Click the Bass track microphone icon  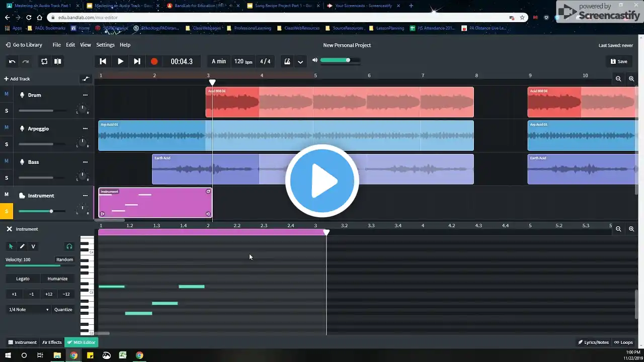22,162
